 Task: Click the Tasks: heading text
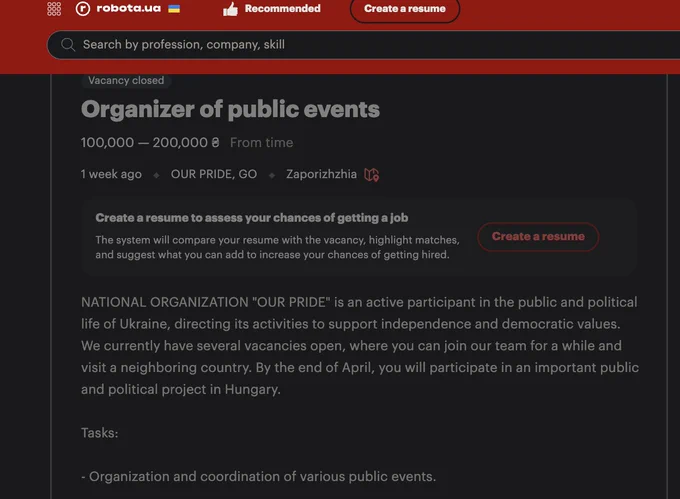pos(100,433)
